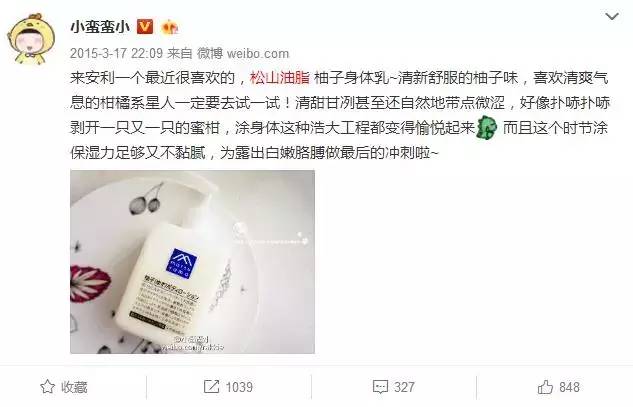This screenshot has height=407, width=633.
Task: Open comments via the 327 count
Action: point(404,387)
